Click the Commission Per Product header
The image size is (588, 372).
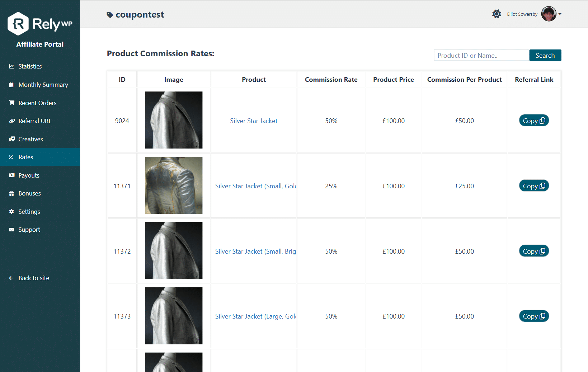464,80
